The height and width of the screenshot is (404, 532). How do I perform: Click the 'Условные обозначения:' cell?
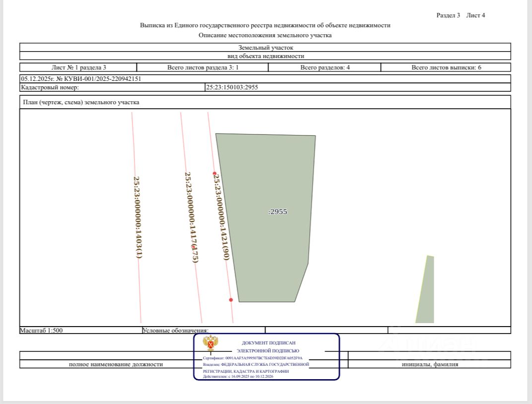203,330
